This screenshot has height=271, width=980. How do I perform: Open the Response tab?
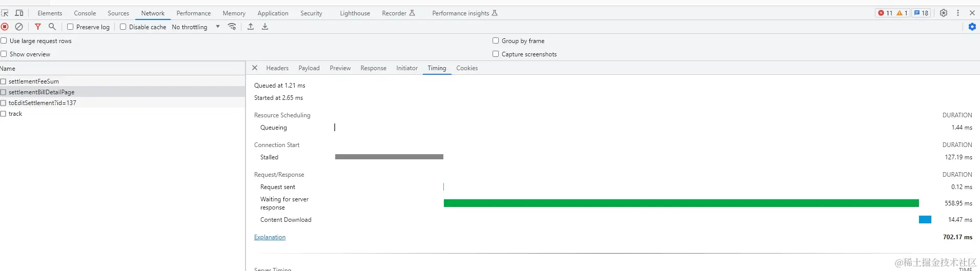pos(374,68)
